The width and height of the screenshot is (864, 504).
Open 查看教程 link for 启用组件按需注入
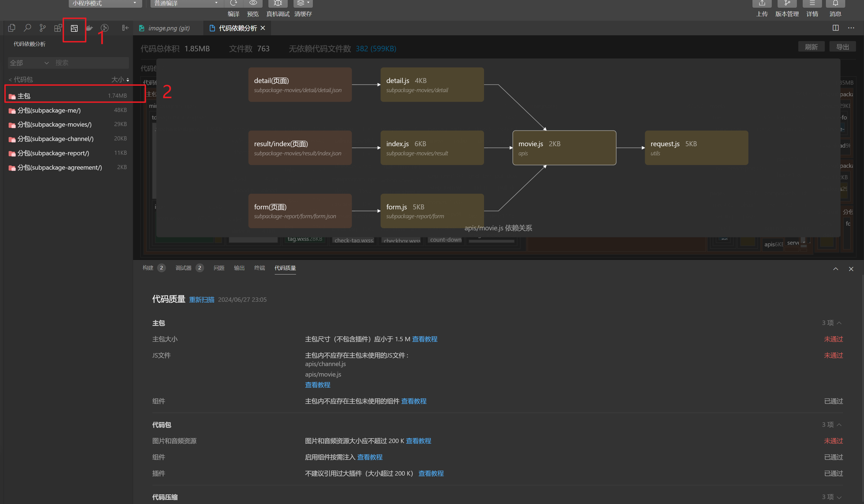[x=370, y=457]
